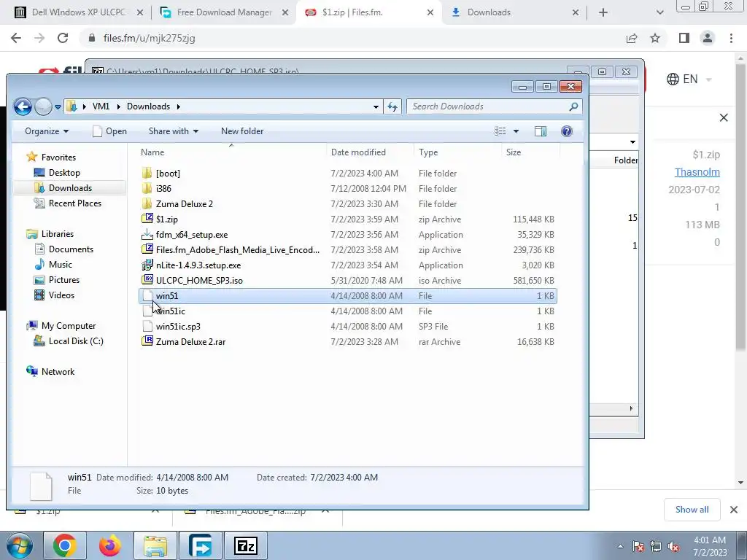This screenshot has width=747, height=560.
Task: Select the Zuma Deluxe 2.rar archive icon
Action: pos(147,341)
